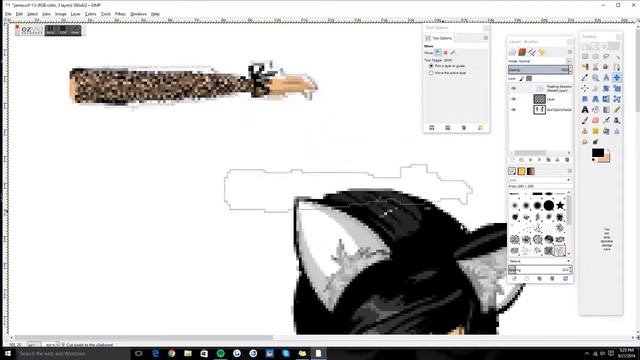Select the Move tool in toolbox

click(x=617, y=78)
